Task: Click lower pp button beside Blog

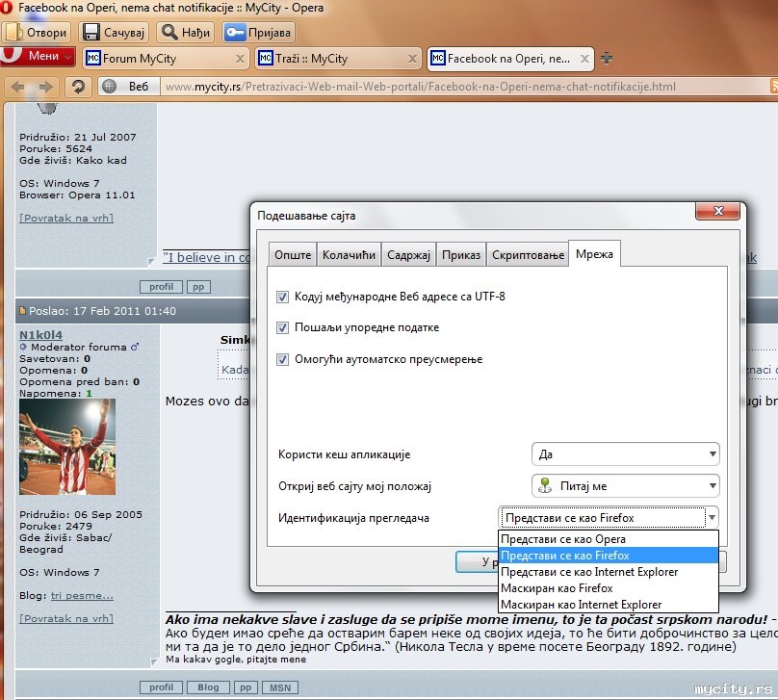Action: [x=246, y=687]
